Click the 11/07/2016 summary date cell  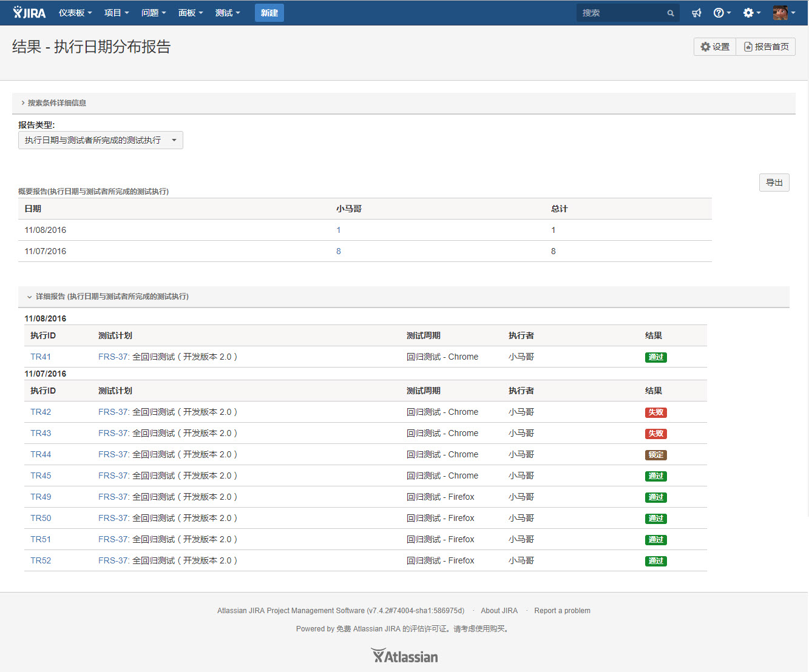point(46,251)
